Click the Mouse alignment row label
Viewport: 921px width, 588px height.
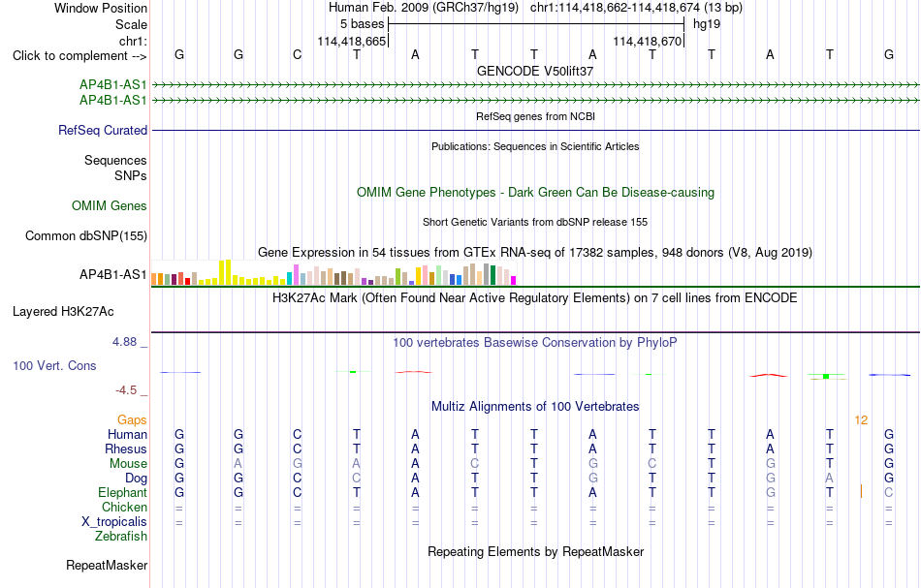[x=128, y=464]
